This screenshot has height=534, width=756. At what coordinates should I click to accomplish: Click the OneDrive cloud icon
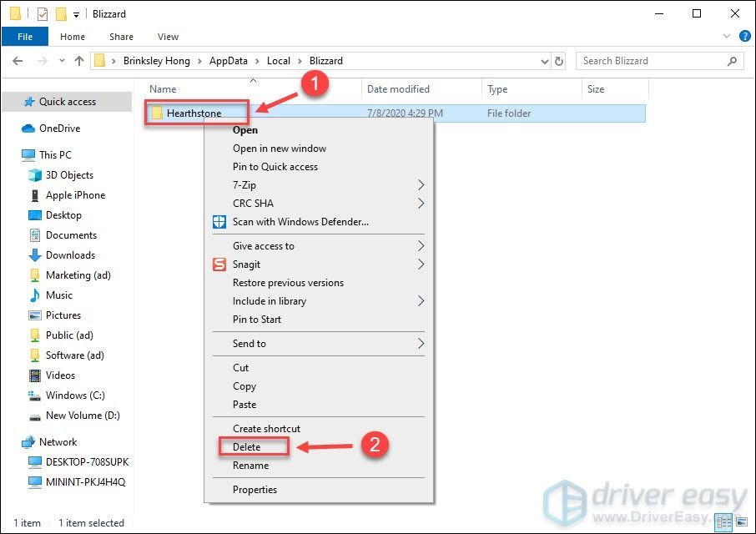(x=28, y=128)
